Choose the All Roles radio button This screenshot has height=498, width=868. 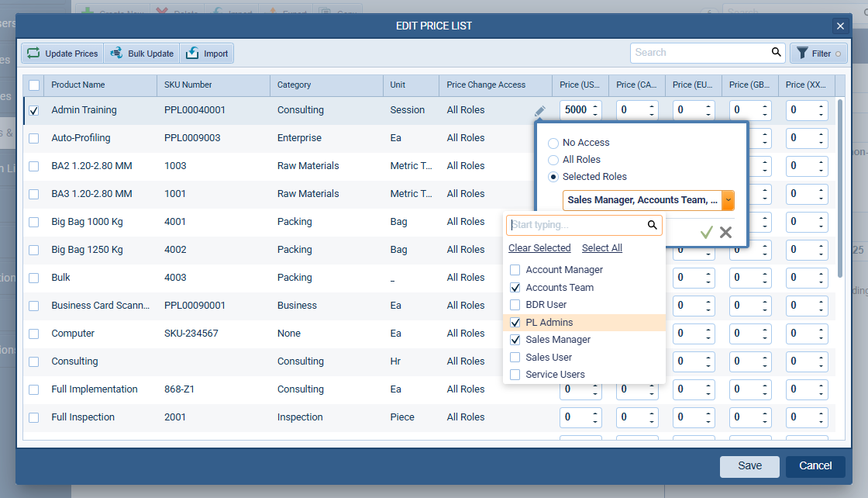pos(553,160)
